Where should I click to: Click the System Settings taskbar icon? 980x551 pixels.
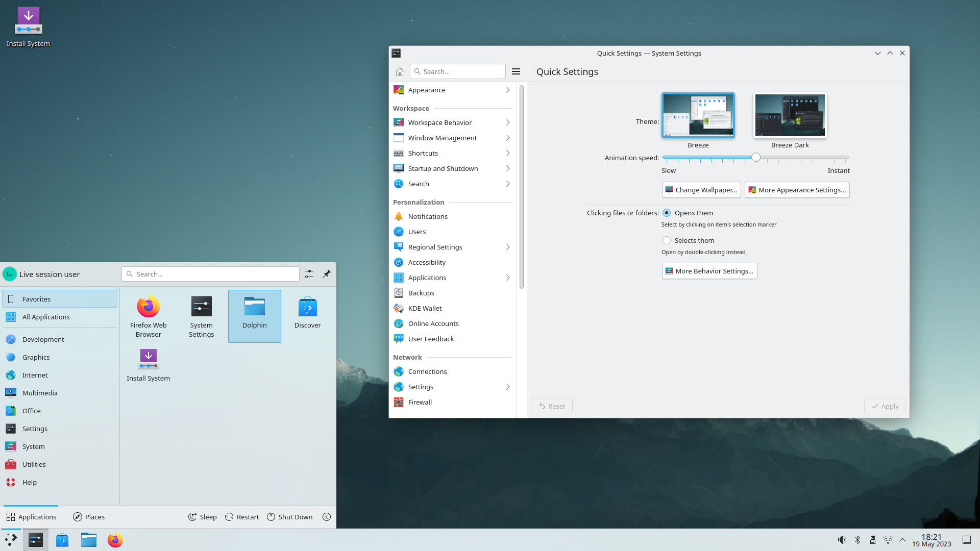coord(36,540)
